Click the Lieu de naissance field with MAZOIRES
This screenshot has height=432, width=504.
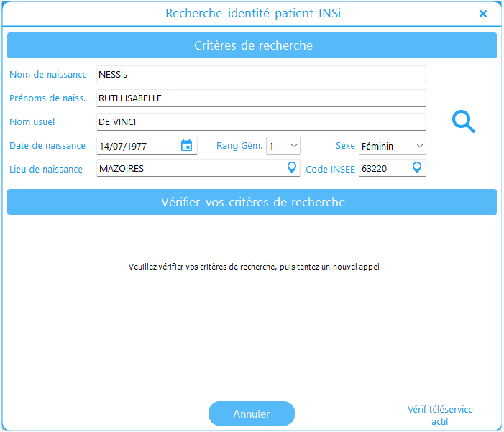[x=190, y=169]
